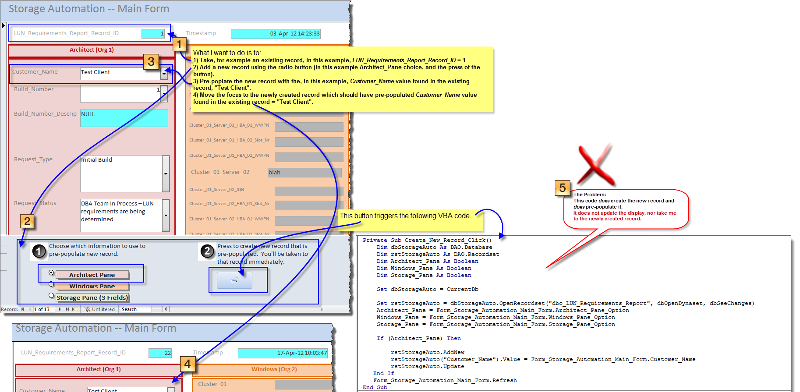Screen dimensions: 800x392
Task: Click the cyan Build_Number_Descrip field
Action: coord(123,118)
